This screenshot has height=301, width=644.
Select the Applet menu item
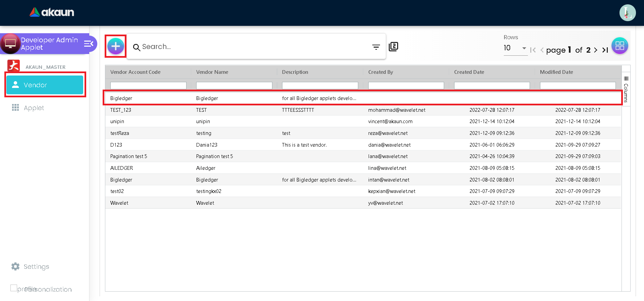pos(34,108)
